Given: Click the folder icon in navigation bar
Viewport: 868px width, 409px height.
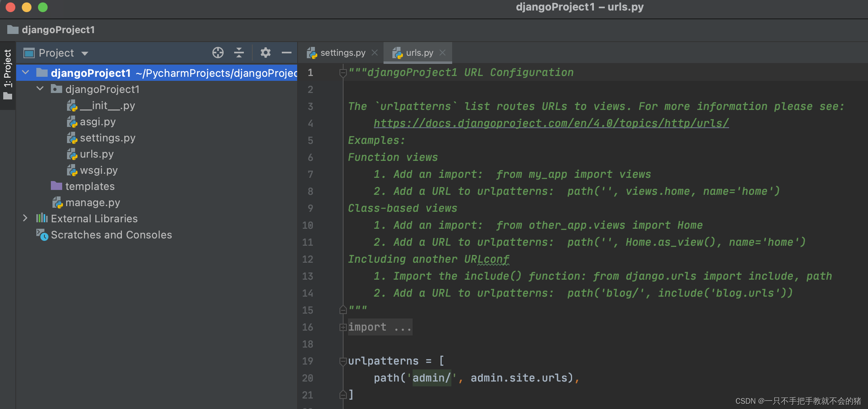Looking at the screenshot, I should click(13, 30).
